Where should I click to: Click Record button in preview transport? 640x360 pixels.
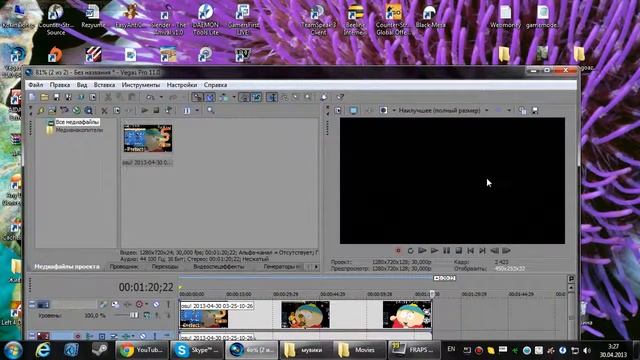tap(398, 251)
